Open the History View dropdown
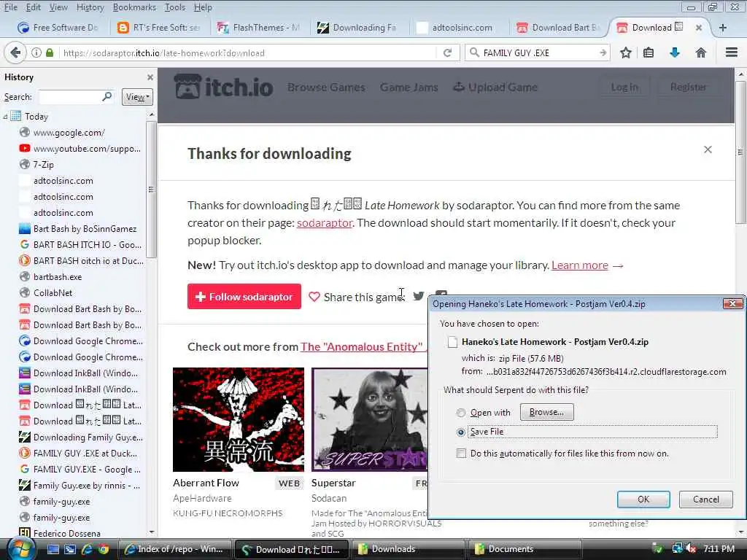 (137, 97)
